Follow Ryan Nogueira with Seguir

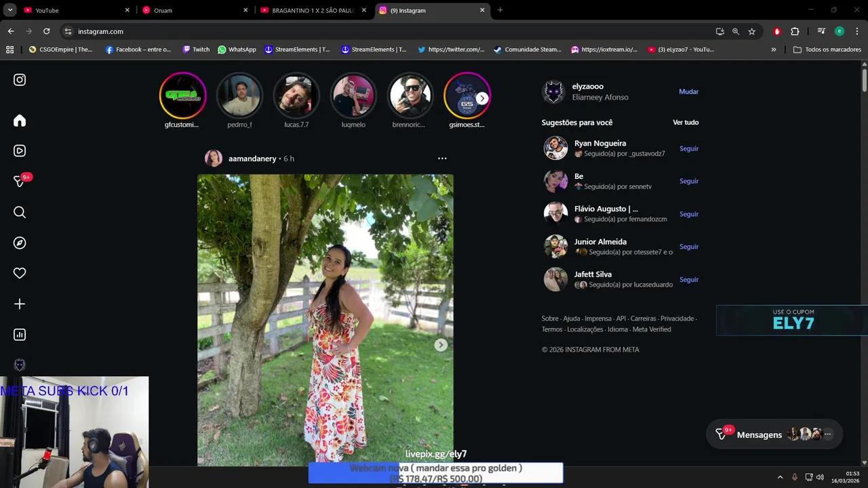coord(689,148)
